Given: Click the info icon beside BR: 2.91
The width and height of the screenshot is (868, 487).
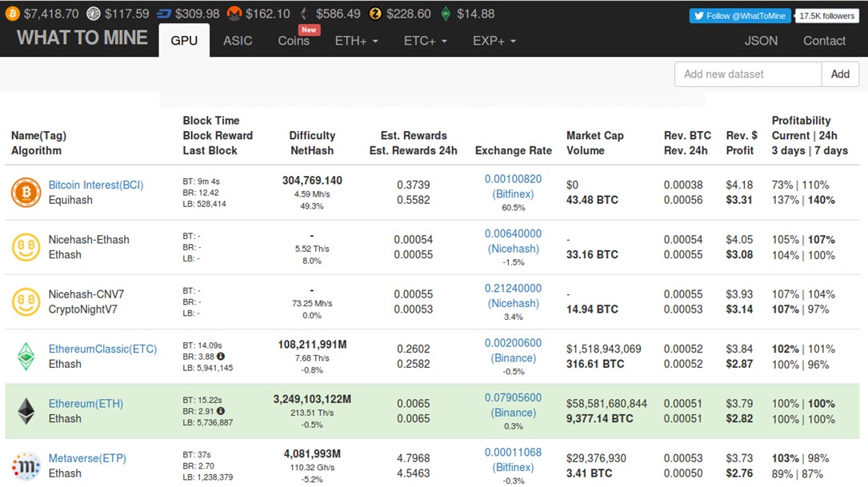Looking at the screenshot, I should click(x=220, y=411).
